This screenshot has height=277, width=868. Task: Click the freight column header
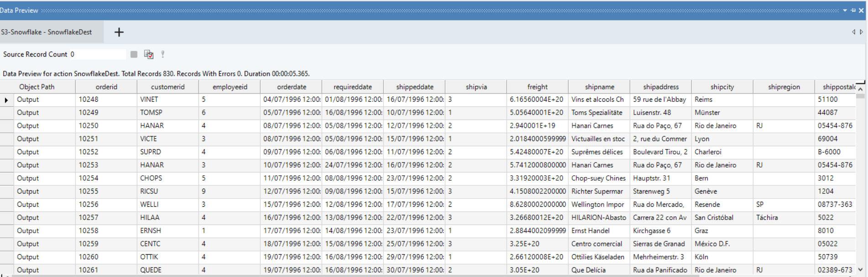click(537, 87)
